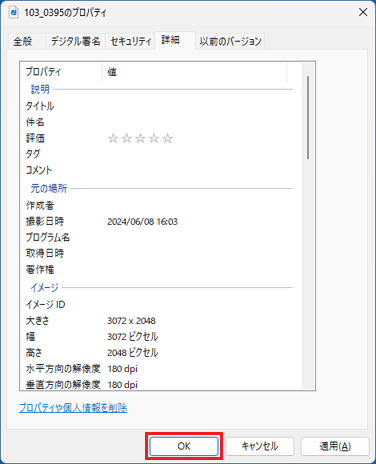Set rating to three stars
376x464 pixels.
pos(140,138)
